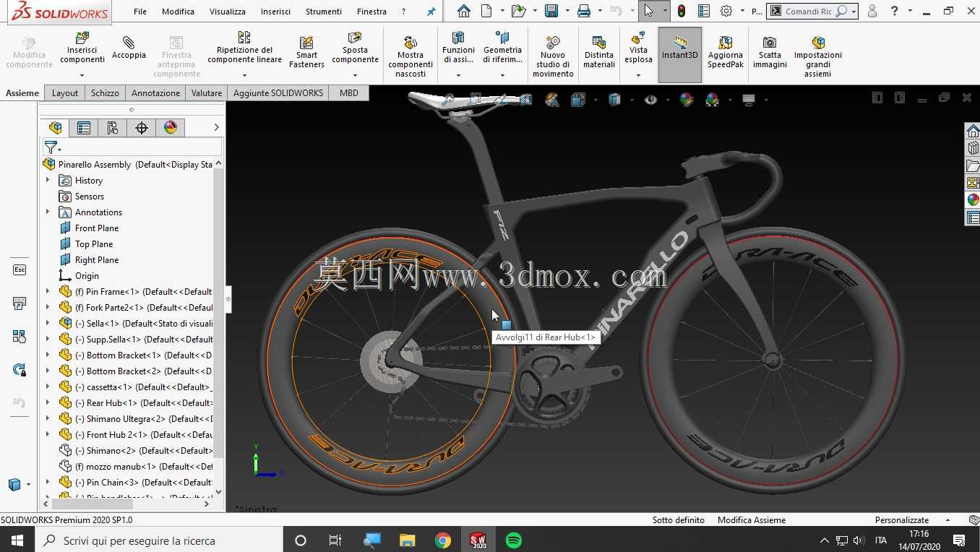Screen dimensions: 980x552
Task: Open the FeatureManager design tree tab
Action: 56,128
